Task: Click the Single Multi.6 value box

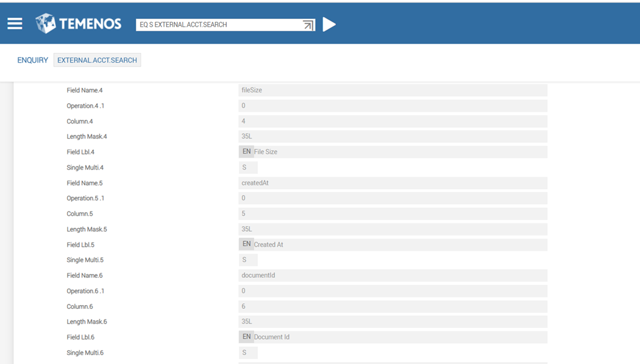Action: tap(248, 353)
